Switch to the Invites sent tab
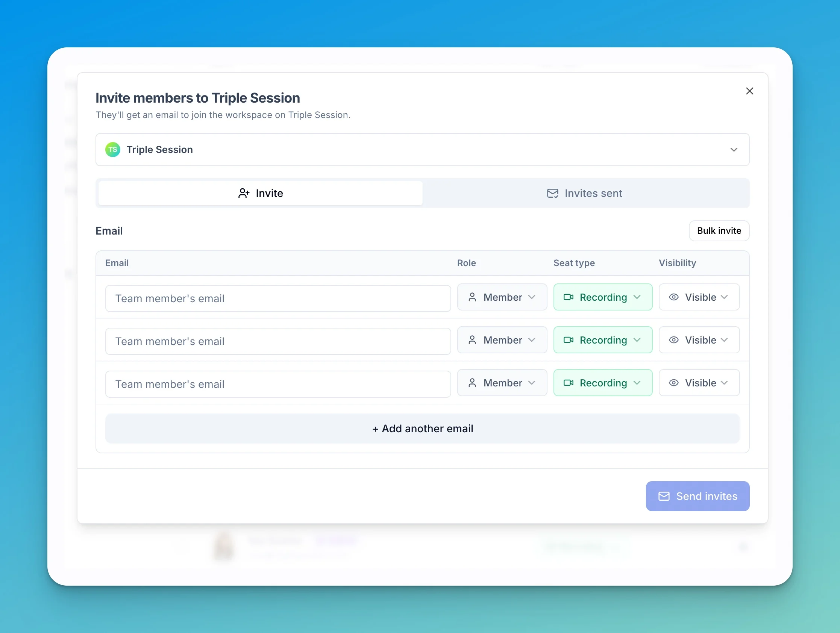 point(585,193)
